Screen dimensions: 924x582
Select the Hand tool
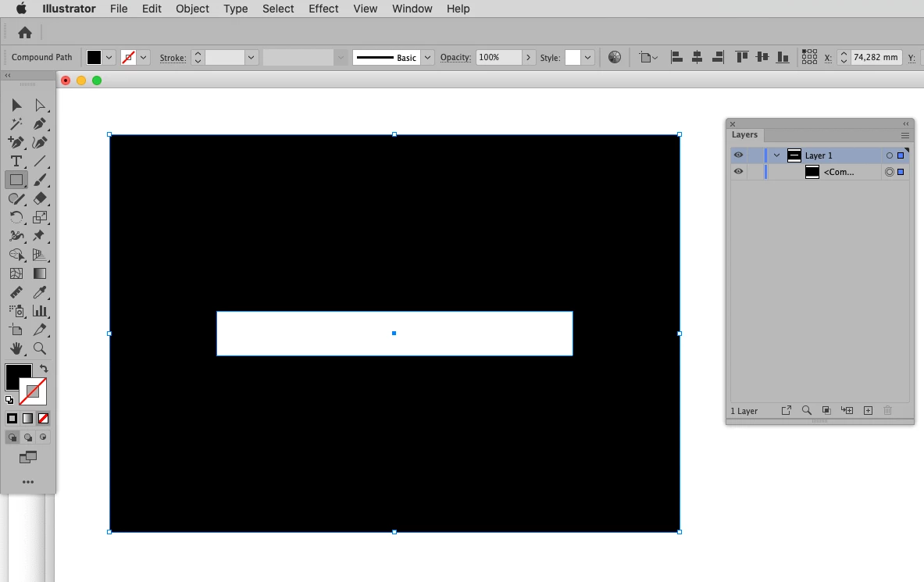tap(16, 348)
